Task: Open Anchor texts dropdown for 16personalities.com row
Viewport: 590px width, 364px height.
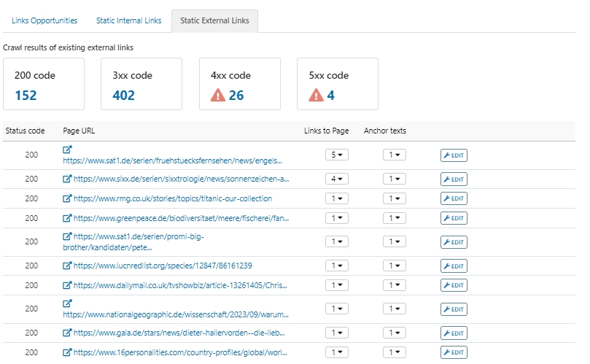Action: coord(395,352)
